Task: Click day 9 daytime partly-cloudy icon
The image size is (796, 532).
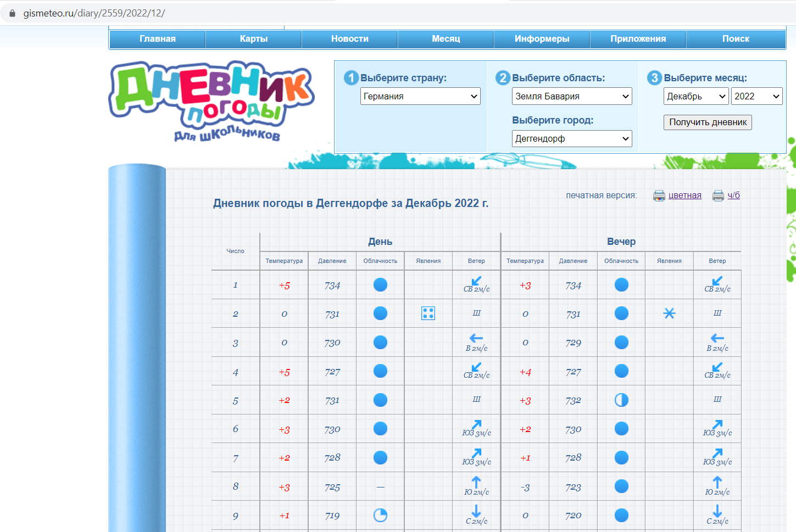Action: [380, 515]
